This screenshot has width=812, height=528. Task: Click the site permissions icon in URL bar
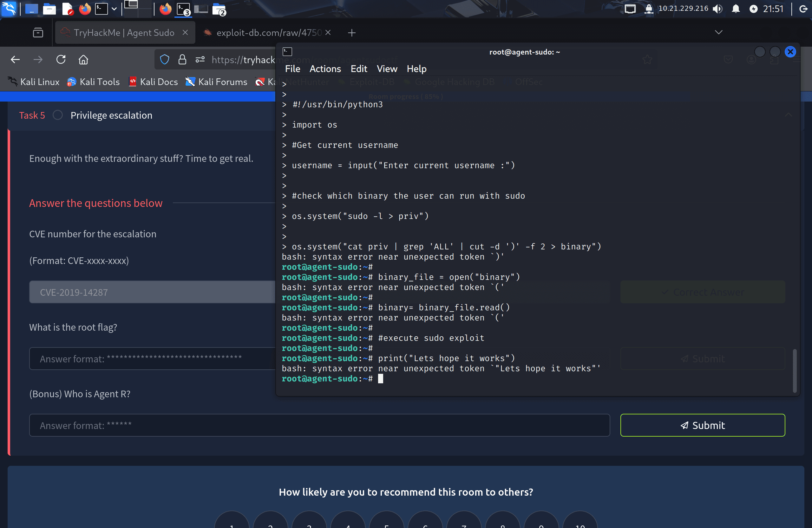pos(200,60)
